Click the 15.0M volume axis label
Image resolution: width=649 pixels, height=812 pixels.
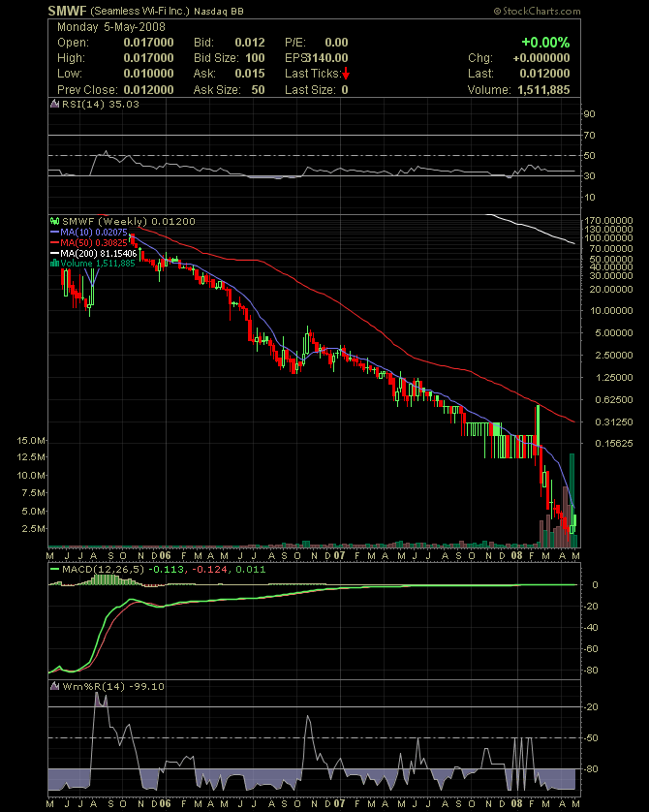31,441
